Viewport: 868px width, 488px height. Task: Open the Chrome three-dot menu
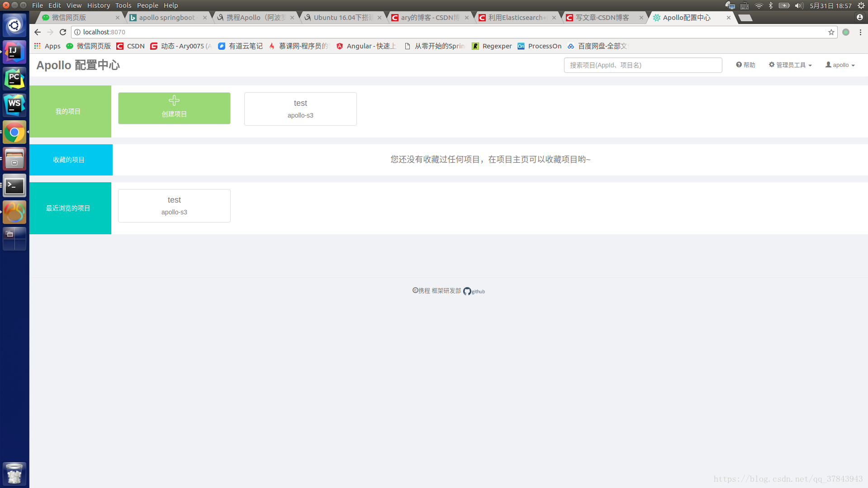point(860,32)
